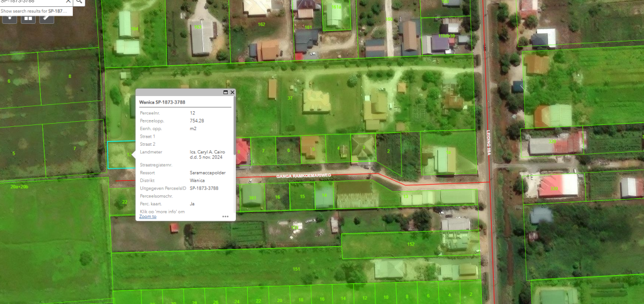The image size is (644, 304).
Task: Click the 'Zoom to' link
Action: pyautogui.click(x=148, y=216)
